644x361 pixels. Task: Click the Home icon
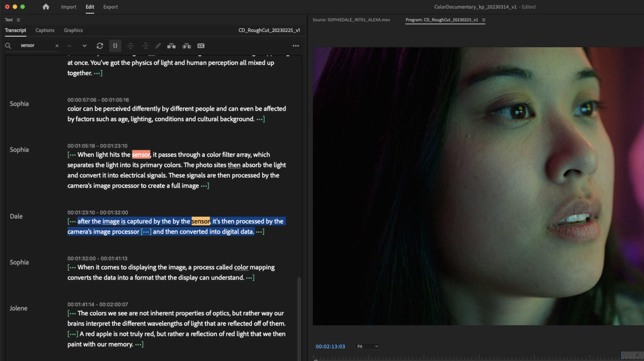(x=46, y=7)
